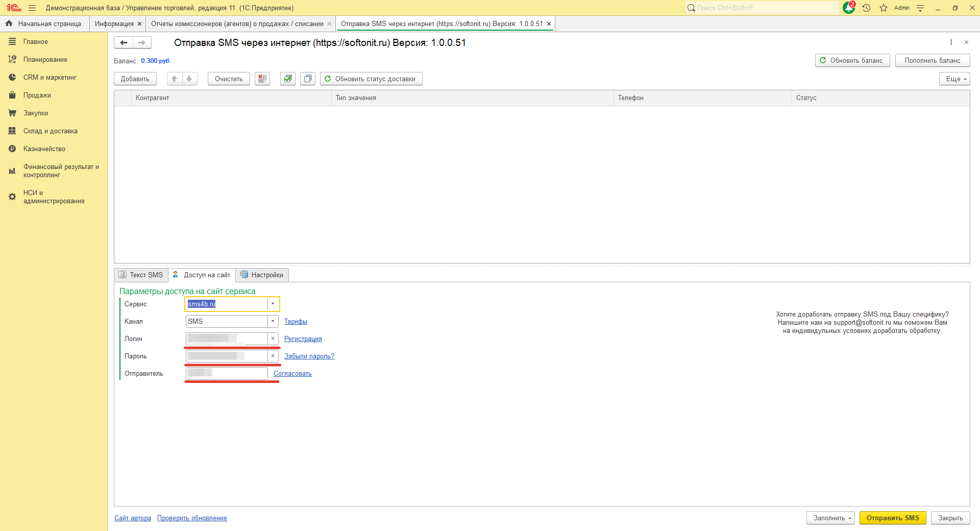Click the delete rows table icon
The image size is (980, 531).
pos(262,79)
